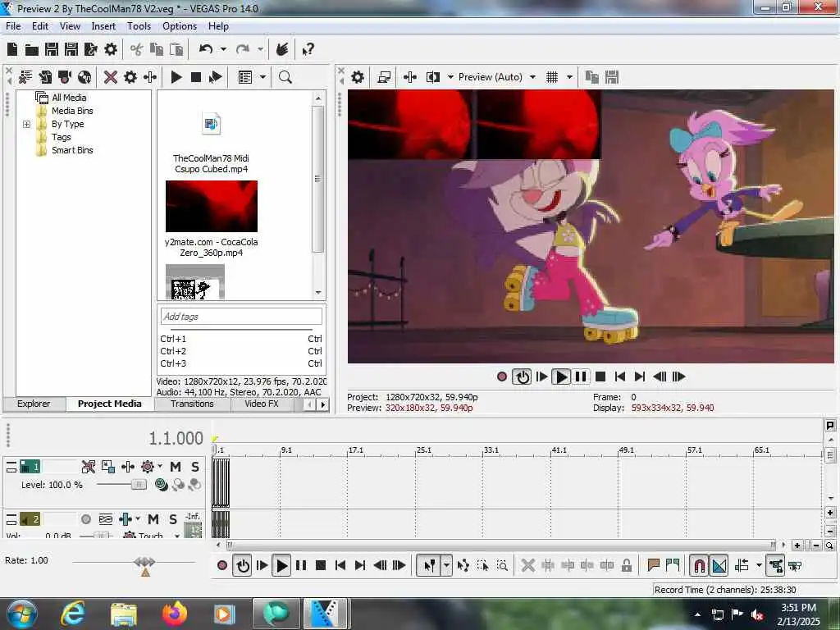
Task: Create a new project with New icon
Action: [12, 50]
